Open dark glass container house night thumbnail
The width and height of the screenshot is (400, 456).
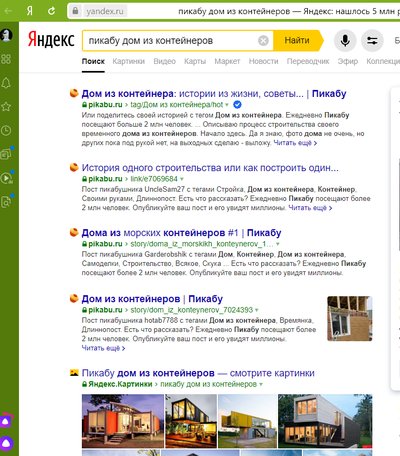click(191, 421)
